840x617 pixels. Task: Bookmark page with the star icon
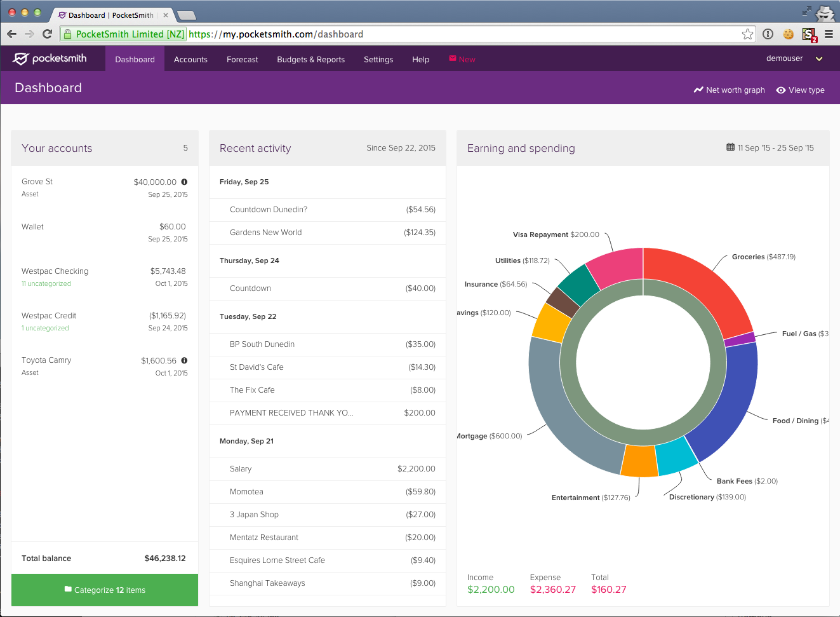click(747, 34)
